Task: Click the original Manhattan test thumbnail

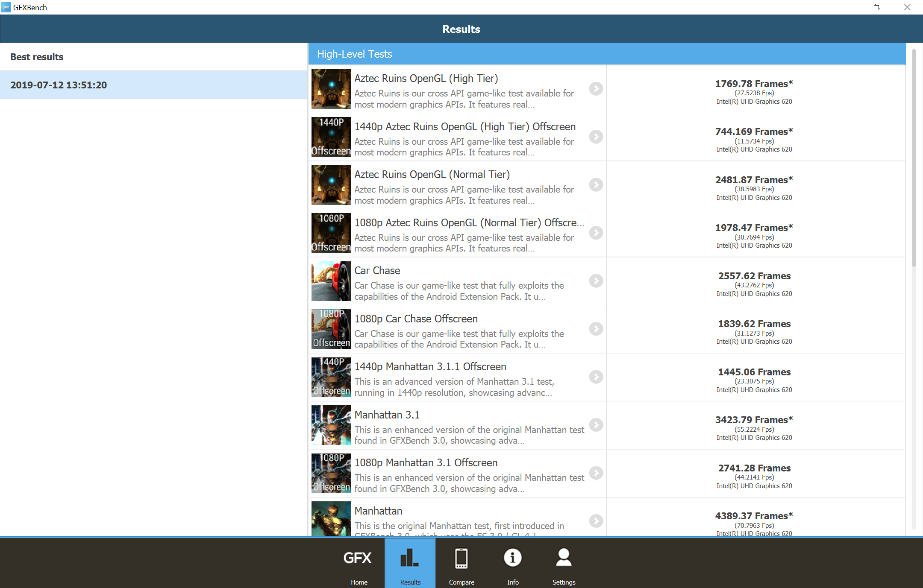Action: tap(331, 518)
